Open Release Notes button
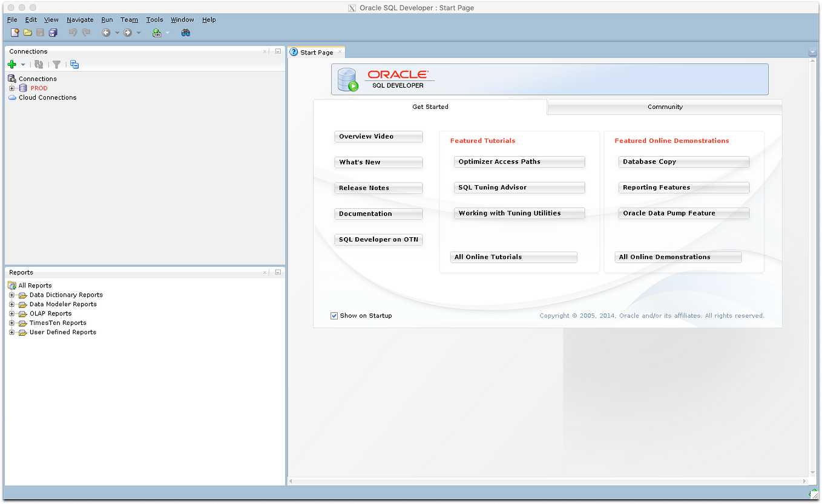822x504 pixels. [x=378, y=188]
